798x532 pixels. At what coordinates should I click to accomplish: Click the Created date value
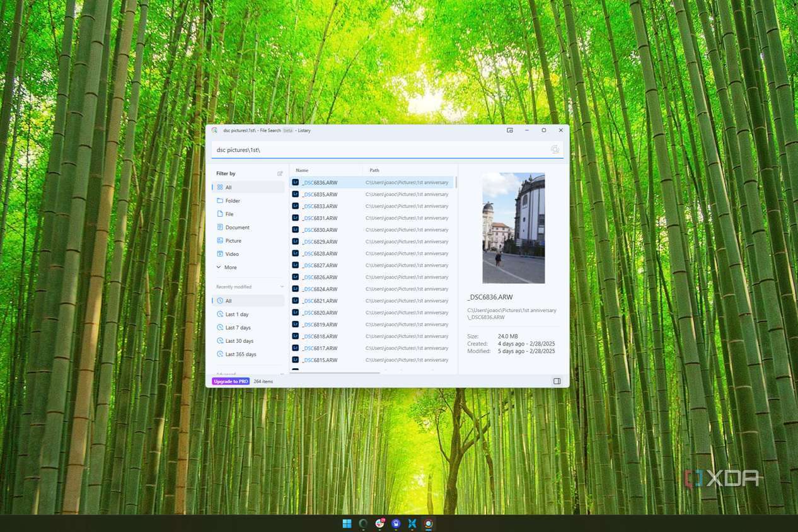[x=526, y=344]
